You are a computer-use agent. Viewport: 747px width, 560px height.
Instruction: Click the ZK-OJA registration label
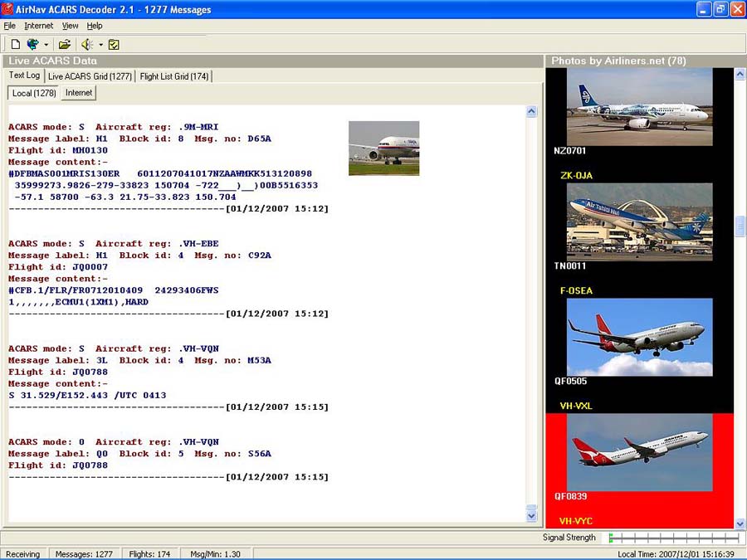point(577,175)
